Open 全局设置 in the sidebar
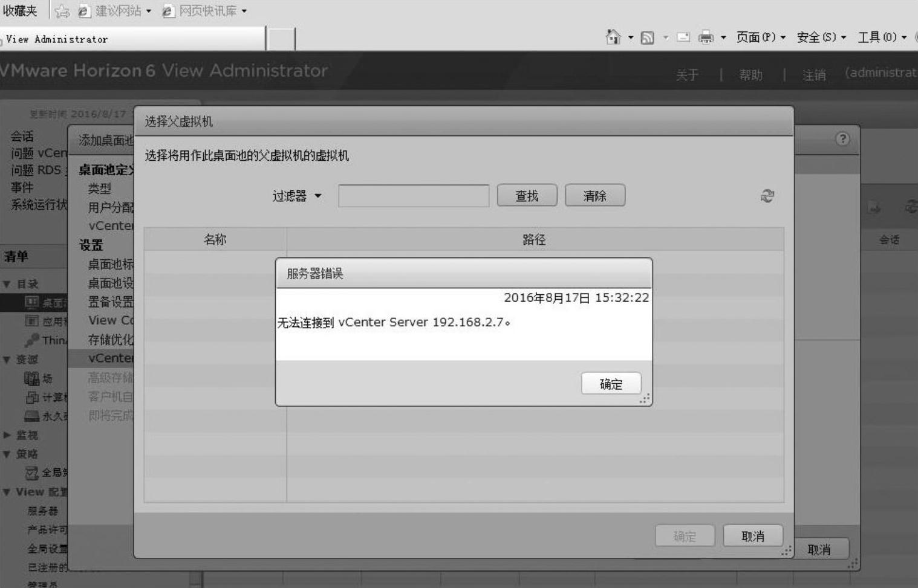 (48, 549)
